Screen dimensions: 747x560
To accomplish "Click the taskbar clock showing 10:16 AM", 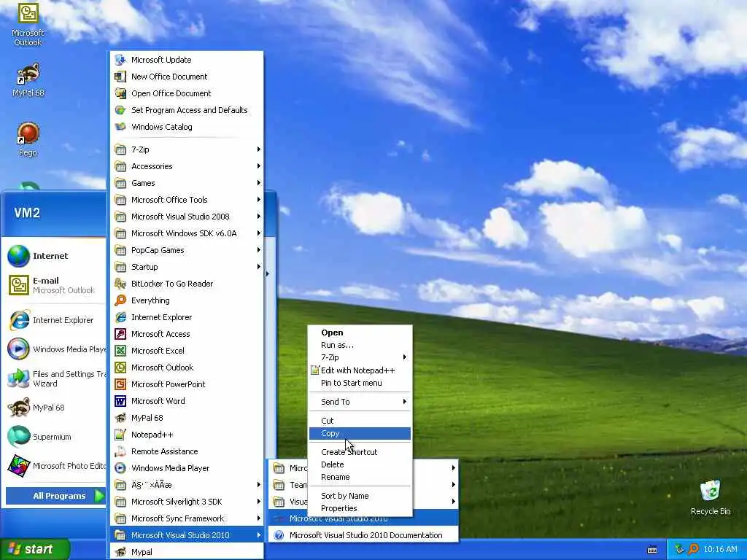I will click(720, 549).
